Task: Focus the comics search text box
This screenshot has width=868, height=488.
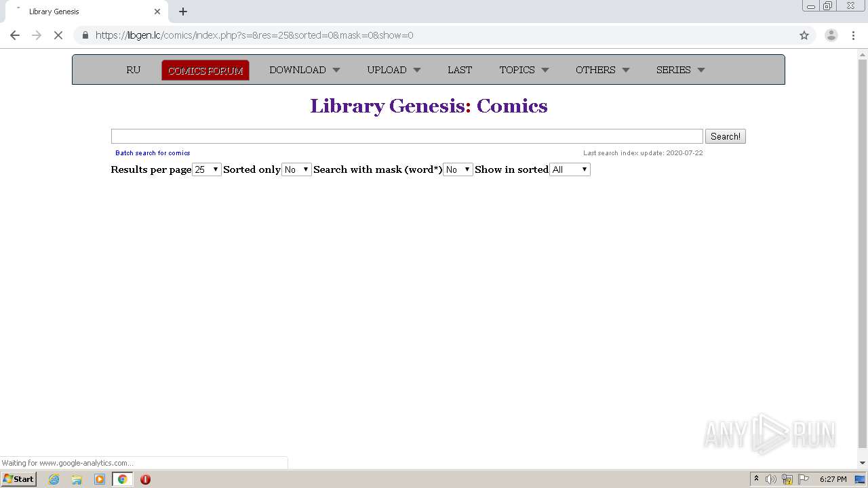Action: [x=407, y=136]
